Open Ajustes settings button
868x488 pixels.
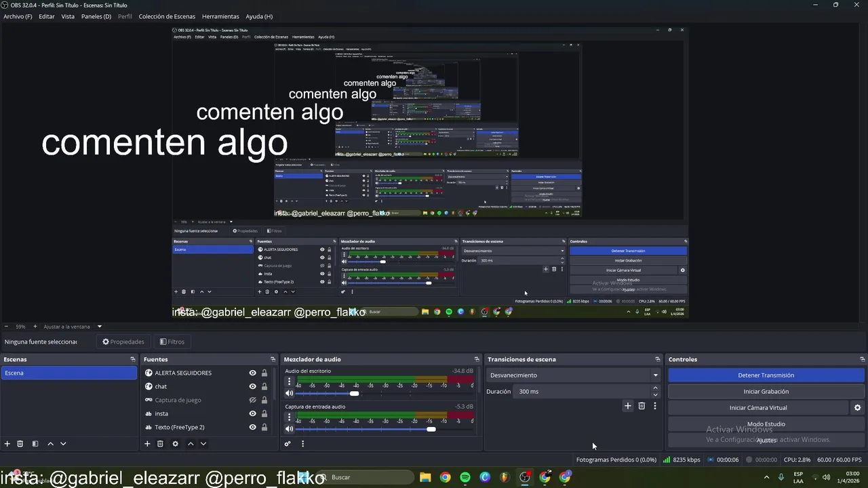coord(766,441)
